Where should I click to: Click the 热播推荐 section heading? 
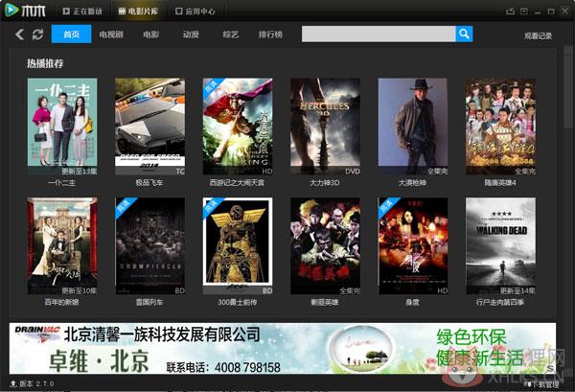click(45, 63)
